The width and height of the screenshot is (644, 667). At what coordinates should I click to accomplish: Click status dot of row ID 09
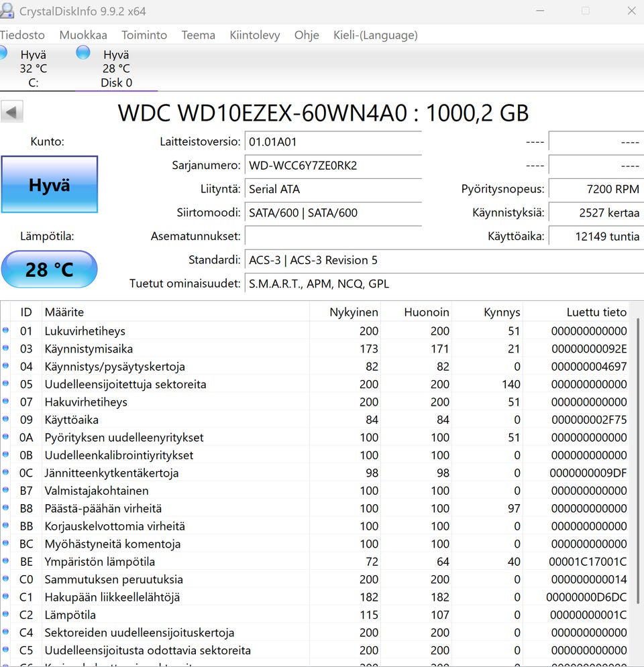[x=5, y=419]
